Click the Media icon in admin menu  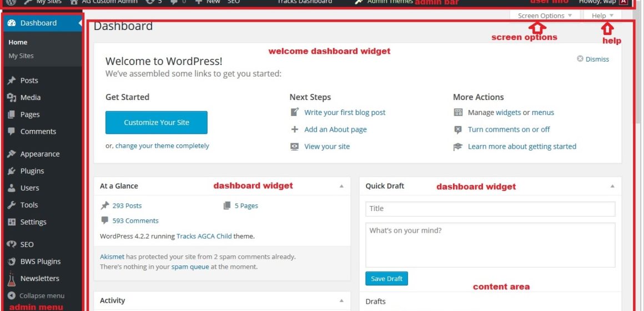click(x=12, y=97)
